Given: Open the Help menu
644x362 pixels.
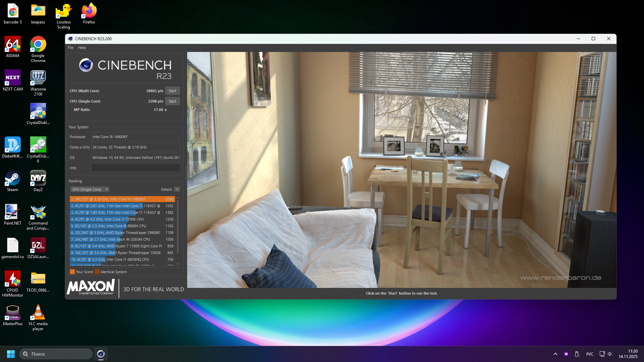Looking at the screenshot, I should [x=82, y=48].
